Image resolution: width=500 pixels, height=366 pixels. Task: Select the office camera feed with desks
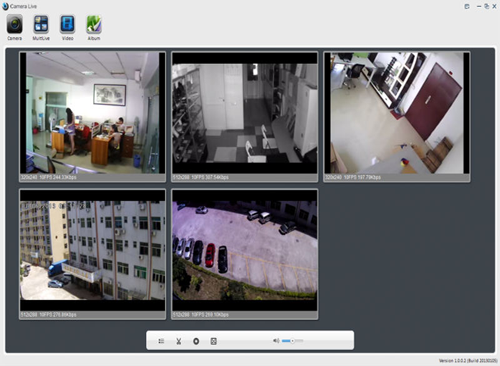point(92,113)
